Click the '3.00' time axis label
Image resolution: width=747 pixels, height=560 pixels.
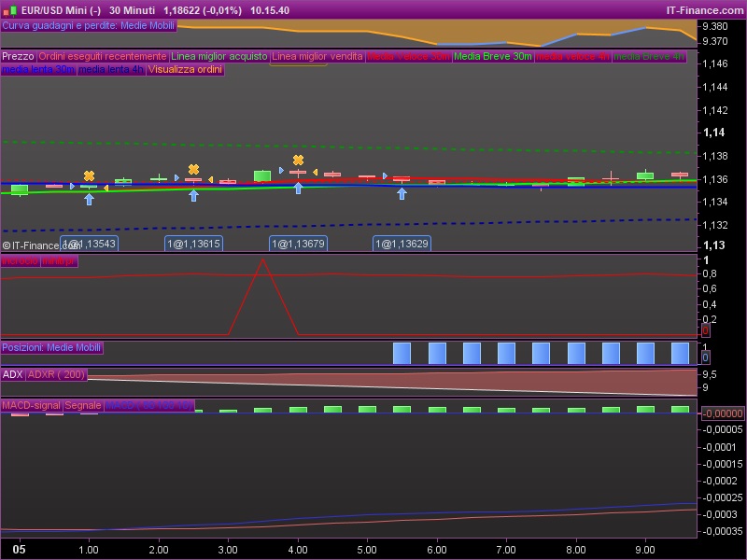228,550
